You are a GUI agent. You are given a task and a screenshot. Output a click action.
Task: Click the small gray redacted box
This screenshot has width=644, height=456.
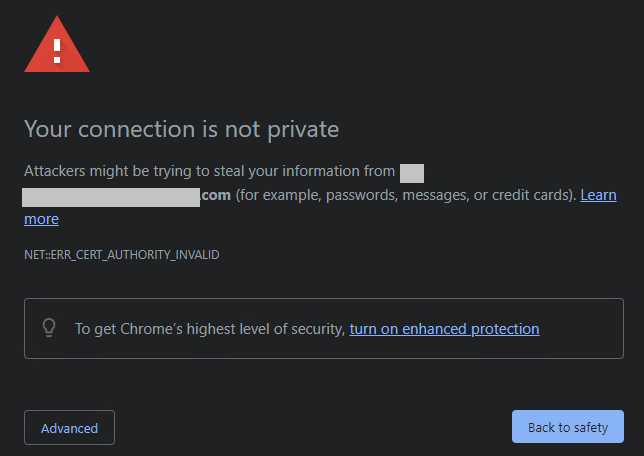pos(412,173)
